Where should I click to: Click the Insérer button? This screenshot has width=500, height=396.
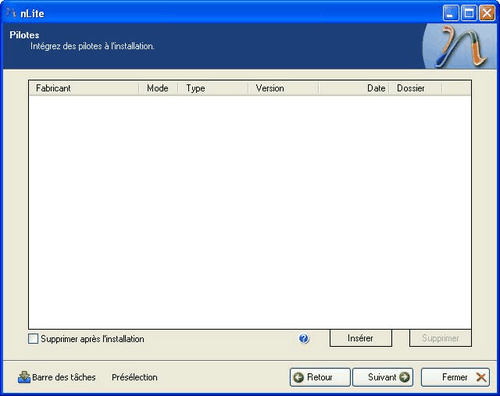pyautogui.click(x=360, y=338)
